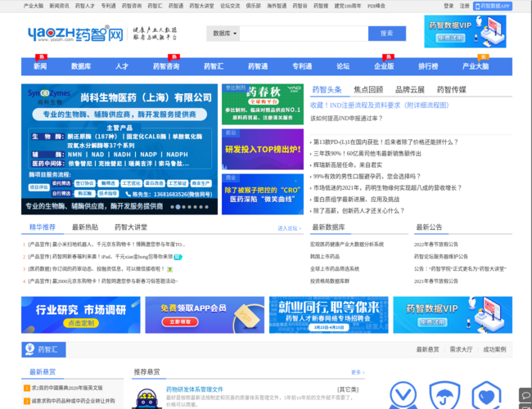Click the chat bubble floating icon
532x409 pixels.
pos(525,395)
